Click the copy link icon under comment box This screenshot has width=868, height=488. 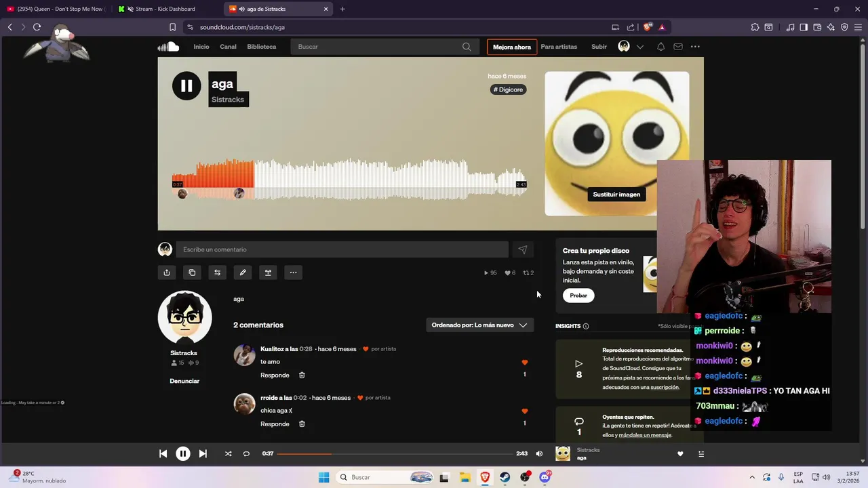(x=192, y=272)
